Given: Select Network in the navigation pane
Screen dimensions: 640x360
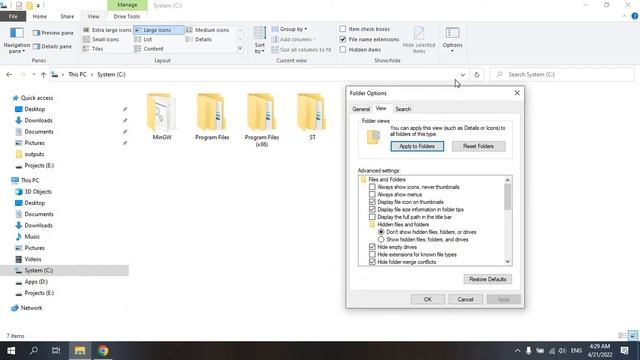Looking at the screenshot, I should (31, 308).
